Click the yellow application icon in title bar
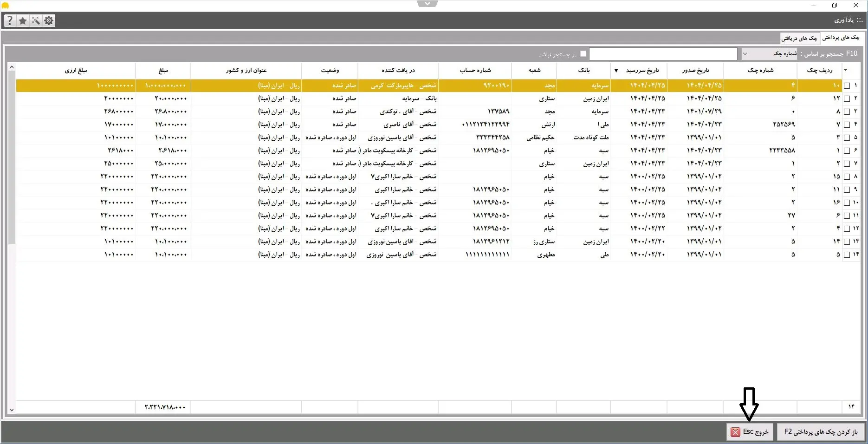The height and width of the screenshot is (444, 868). click(6, 6)
